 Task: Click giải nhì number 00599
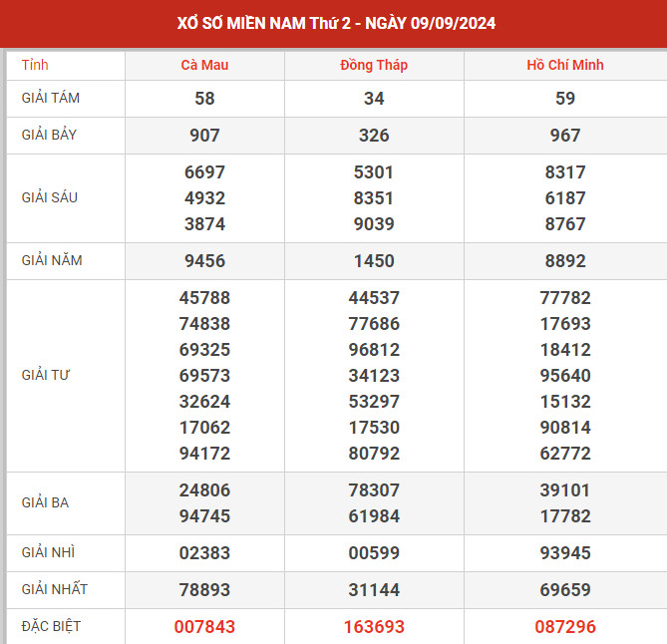[374, 553]
